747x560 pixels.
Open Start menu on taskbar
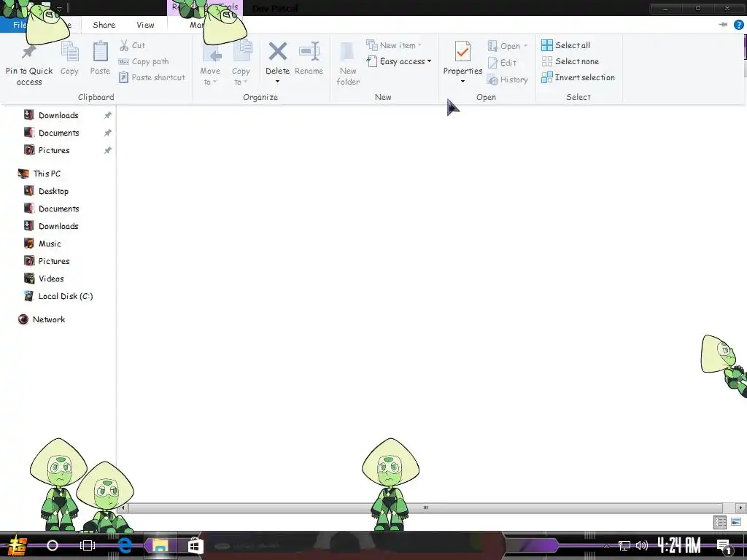coord(18,546)
